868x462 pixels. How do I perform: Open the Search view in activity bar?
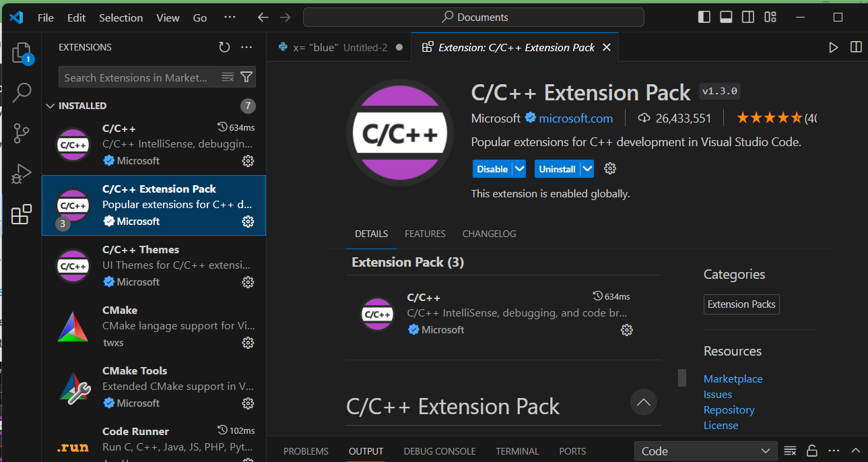coord(22,93)
